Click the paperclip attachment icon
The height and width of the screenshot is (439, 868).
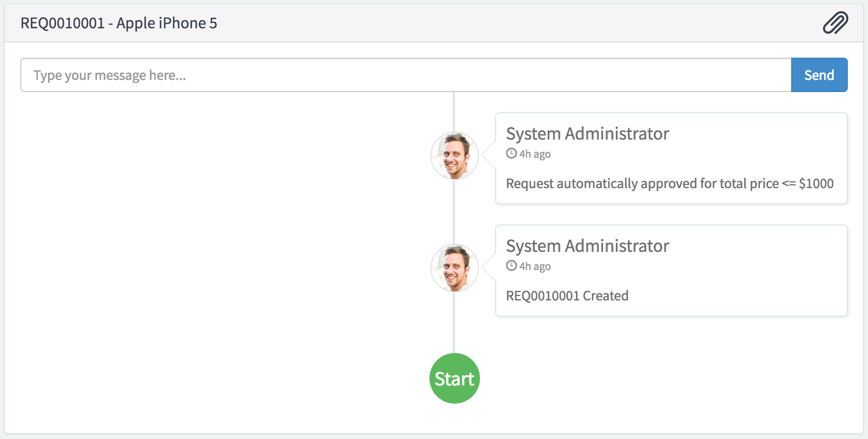pos(835,23)
